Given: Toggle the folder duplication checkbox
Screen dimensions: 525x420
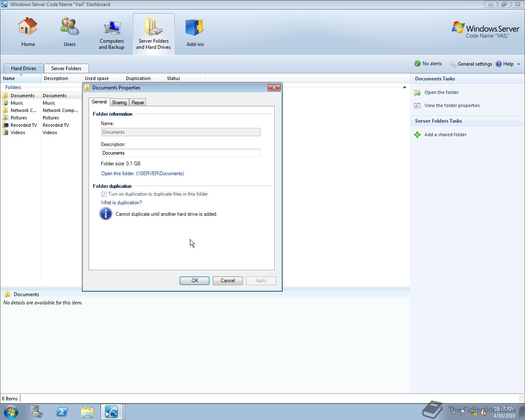Looking at the screenshot, I should [x=104, y=194].
